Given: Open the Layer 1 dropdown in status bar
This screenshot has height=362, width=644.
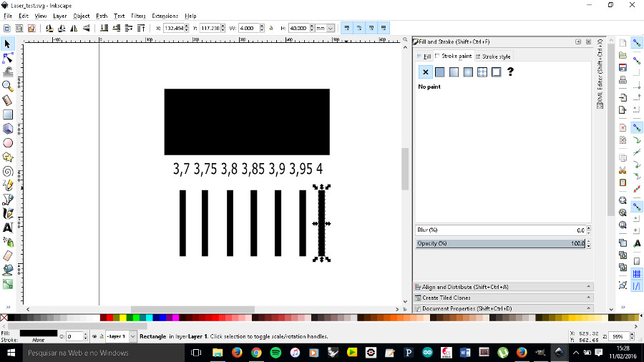Looking at the screenshot, I should coord(132,336).
